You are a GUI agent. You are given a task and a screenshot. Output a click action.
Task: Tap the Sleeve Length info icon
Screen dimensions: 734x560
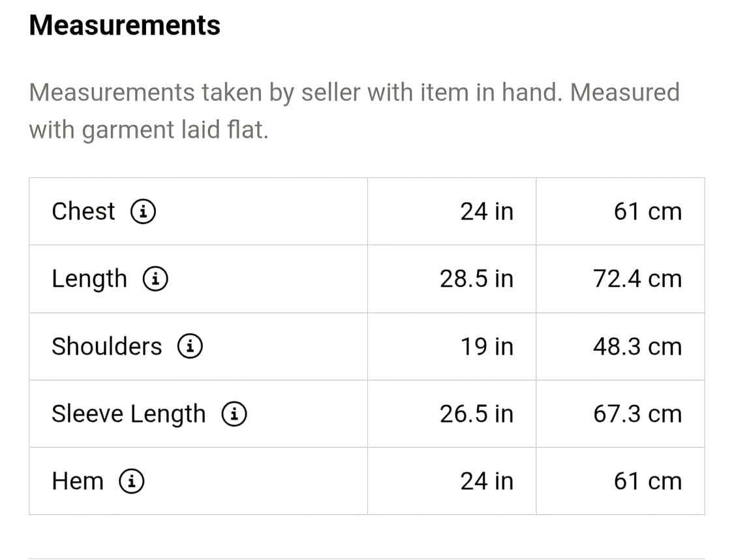coord(234,414)
